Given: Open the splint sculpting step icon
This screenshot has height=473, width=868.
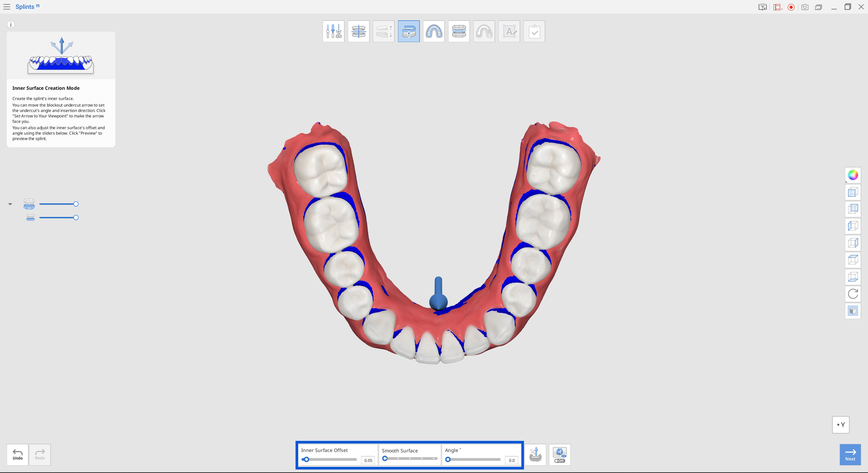Looking at the screenshot, I should pos(484,31).
